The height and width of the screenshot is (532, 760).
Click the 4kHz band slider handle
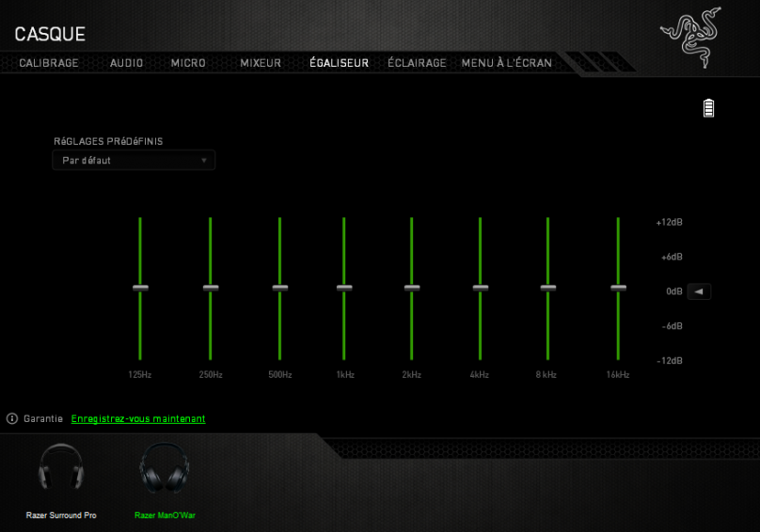480,288
